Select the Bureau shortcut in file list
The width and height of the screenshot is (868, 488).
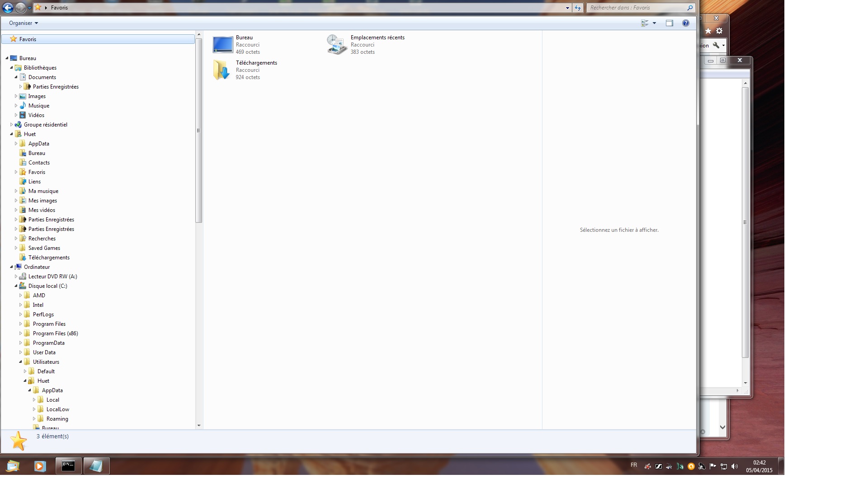[222, 45]
